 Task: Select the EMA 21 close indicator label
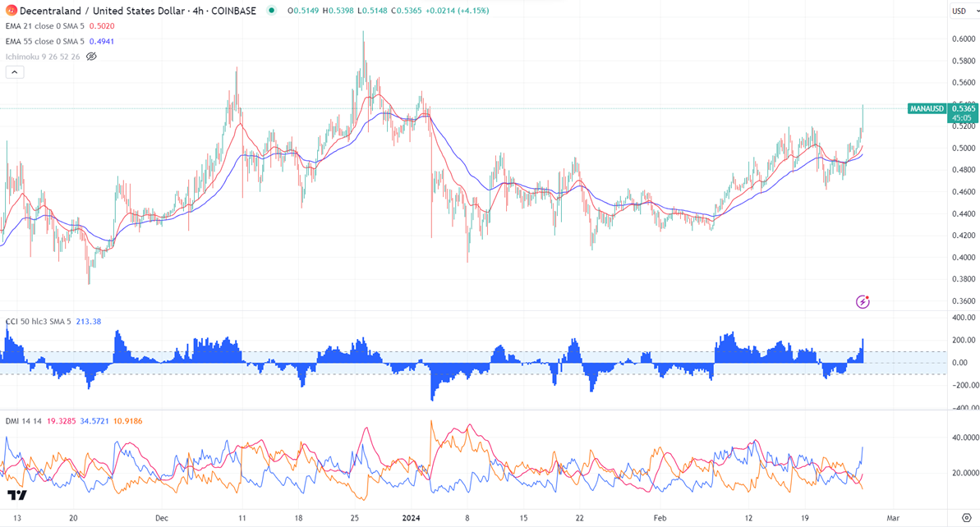45,26
